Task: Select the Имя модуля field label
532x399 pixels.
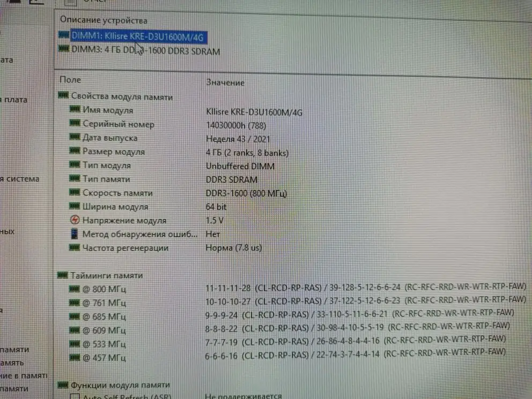Action: point(108,110)
